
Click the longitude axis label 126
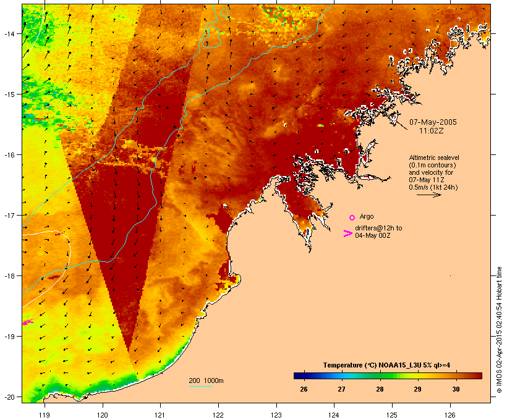[450, 415]
